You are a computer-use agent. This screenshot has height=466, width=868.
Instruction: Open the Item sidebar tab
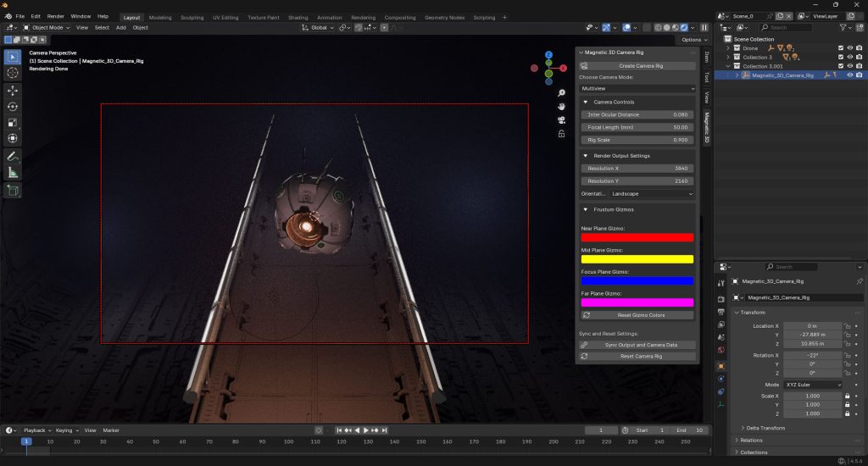click(707, 57)
